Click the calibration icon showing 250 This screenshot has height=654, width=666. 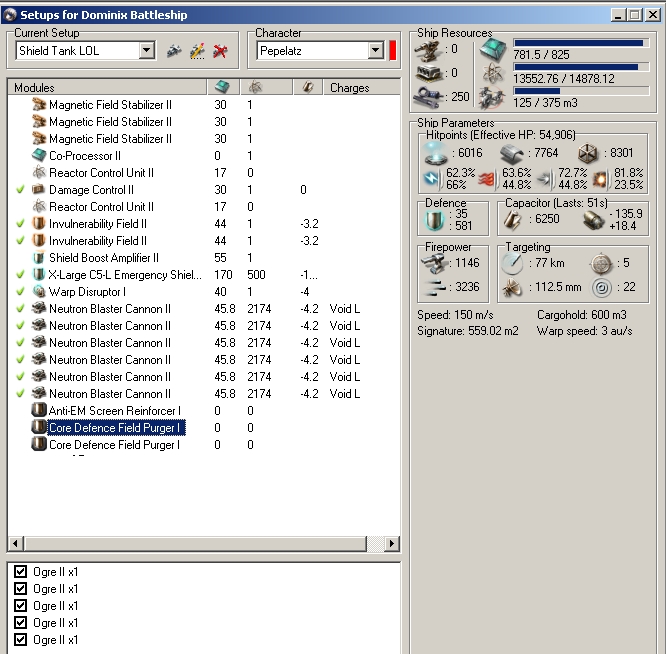(429, 97)
